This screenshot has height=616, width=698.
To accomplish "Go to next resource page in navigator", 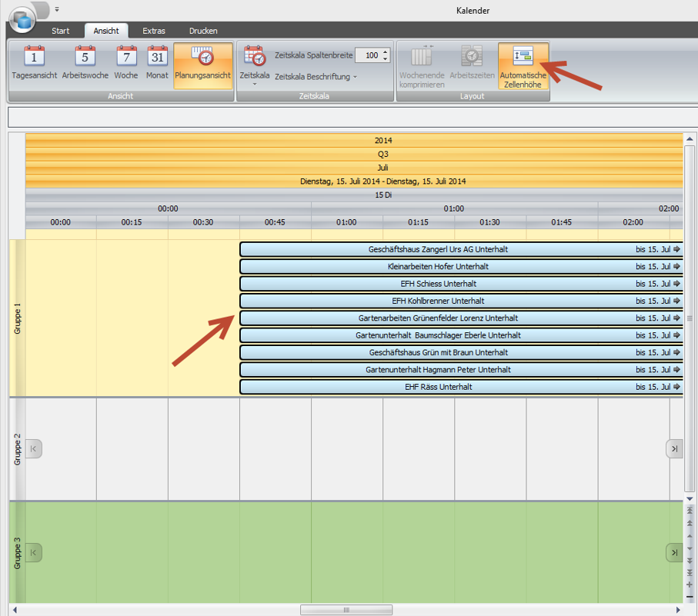I will (x=690, y=561).
